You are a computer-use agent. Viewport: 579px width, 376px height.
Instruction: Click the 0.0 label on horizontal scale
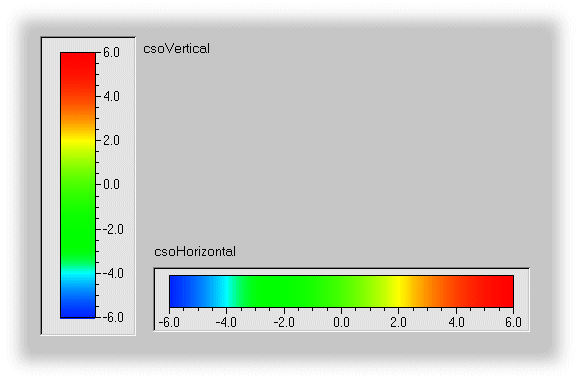click(341, 322)
